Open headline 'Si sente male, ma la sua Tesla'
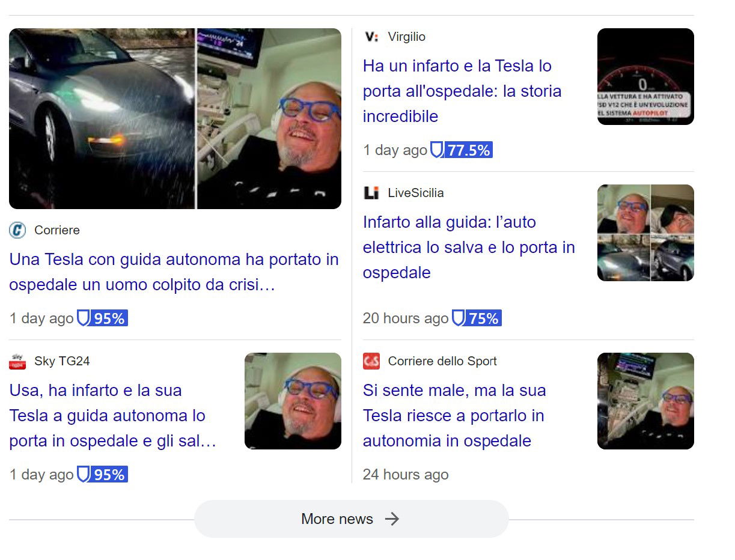The height and width of the screenshot is (560, 735). [x=454, y=415]
